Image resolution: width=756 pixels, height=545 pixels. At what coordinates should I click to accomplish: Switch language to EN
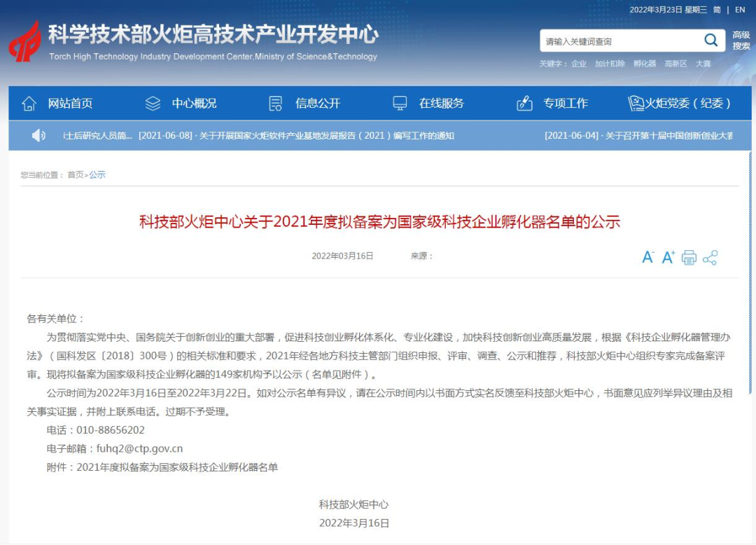click(x=740, y=10)
